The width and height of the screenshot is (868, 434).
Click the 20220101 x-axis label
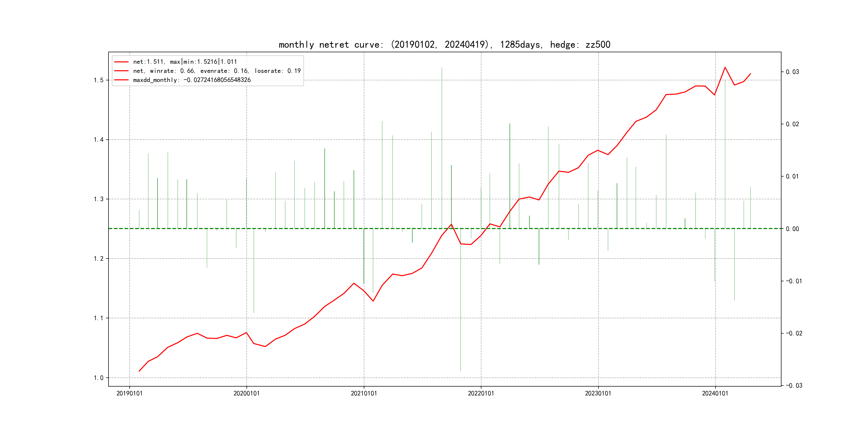coord(481,393)
